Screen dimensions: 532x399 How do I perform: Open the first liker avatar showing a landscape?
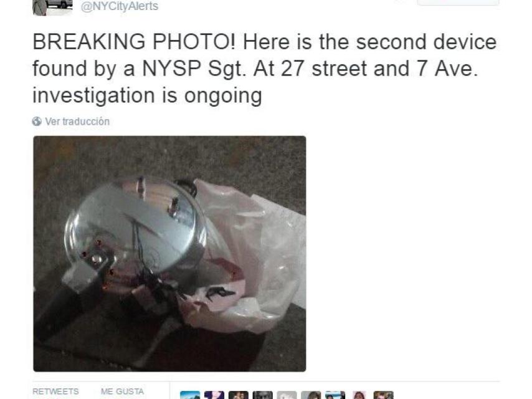coord(190,395)
